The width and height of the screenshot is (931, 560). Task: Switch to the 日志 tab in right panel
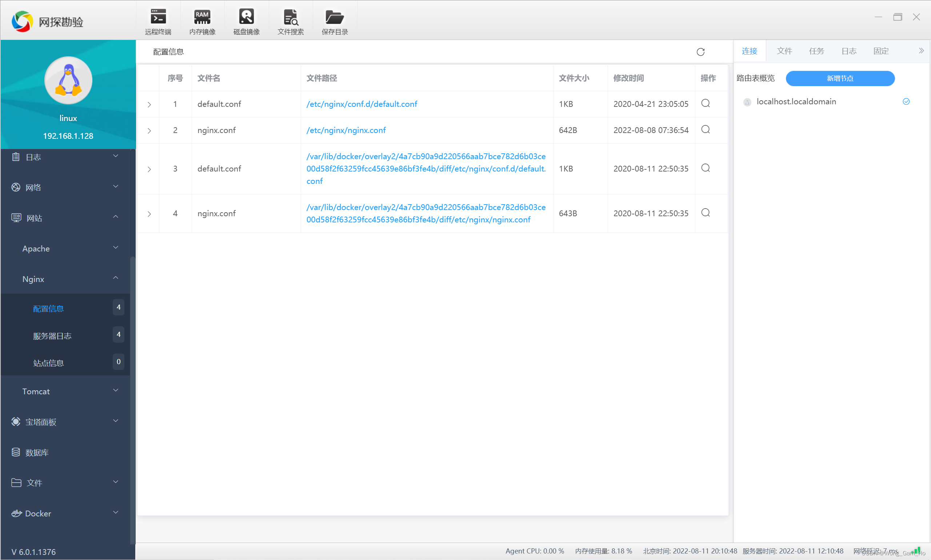(x=849, y=51)
